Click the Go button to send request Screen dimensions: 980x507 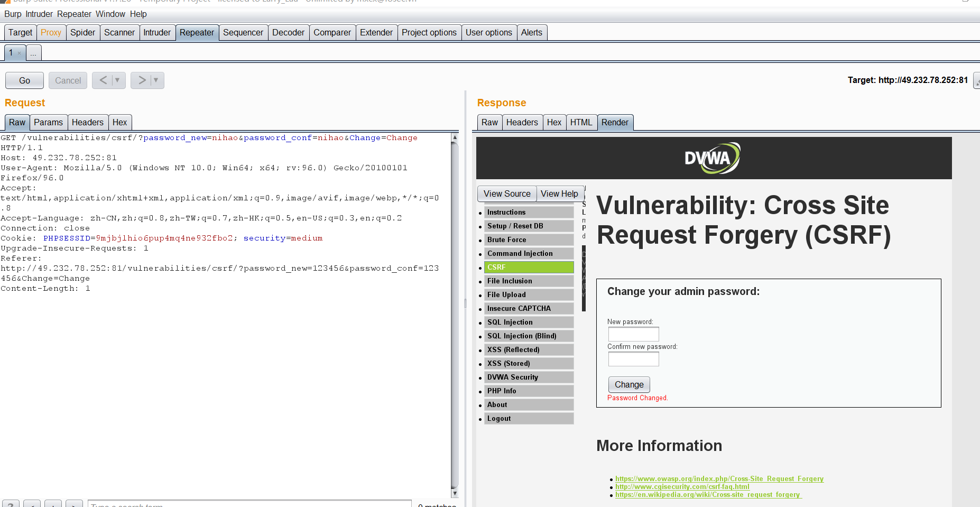[24, 80]
